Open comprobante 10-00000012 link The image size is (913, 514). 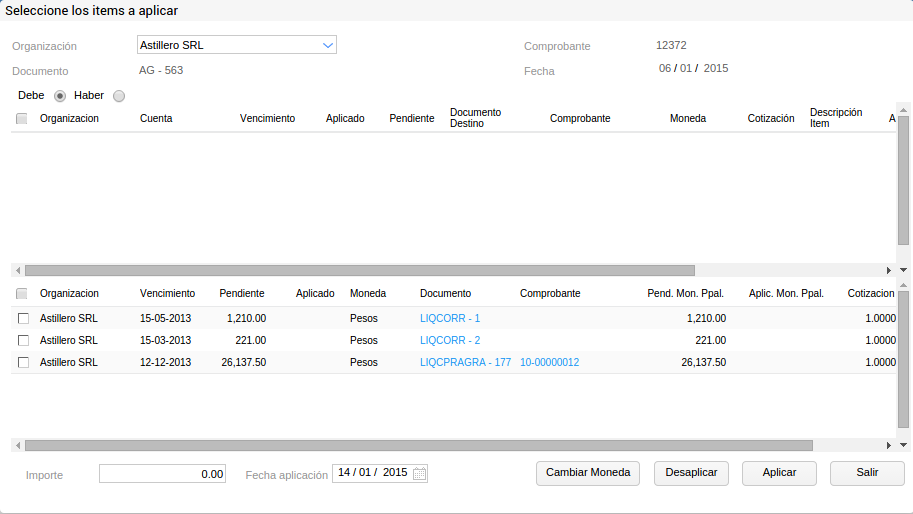tap(549, 362)
